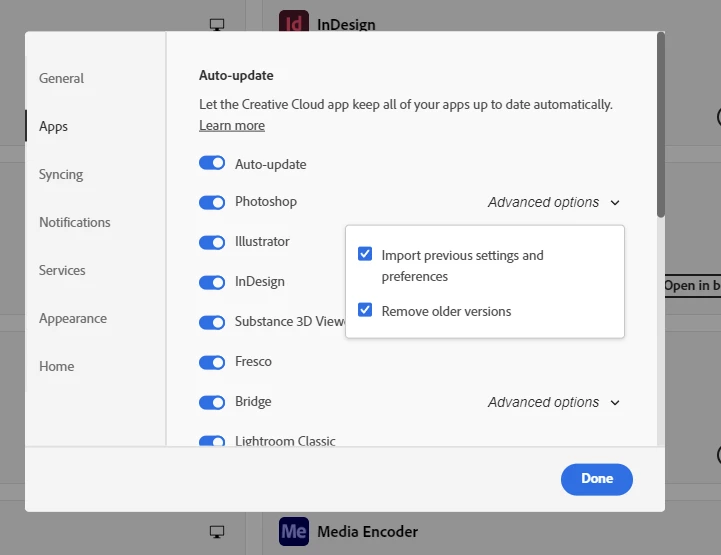This screenshot has width=721, height=555.
Task: Open the Appearance preferences tab
Action: [73, 318]
